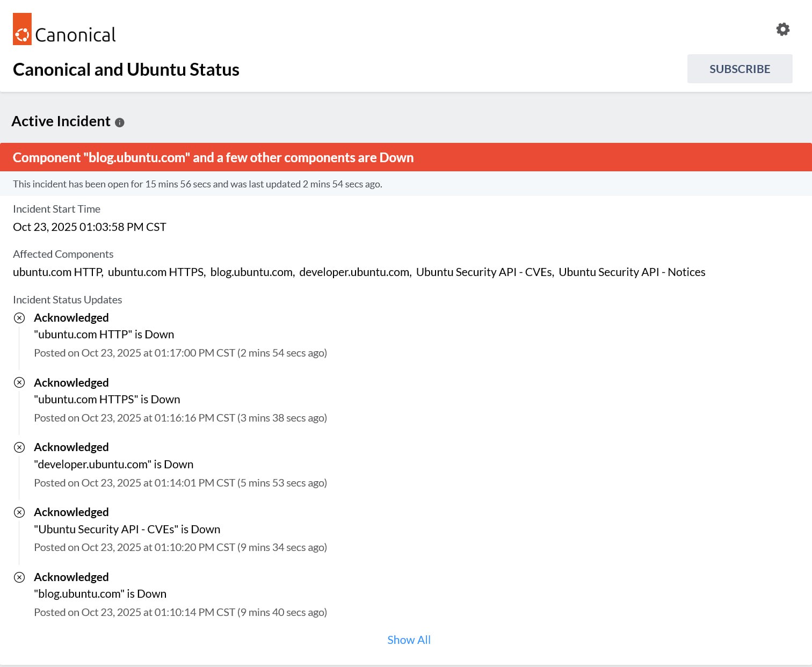
Task: Click the red incident title banner
Action: coord(213,157)
